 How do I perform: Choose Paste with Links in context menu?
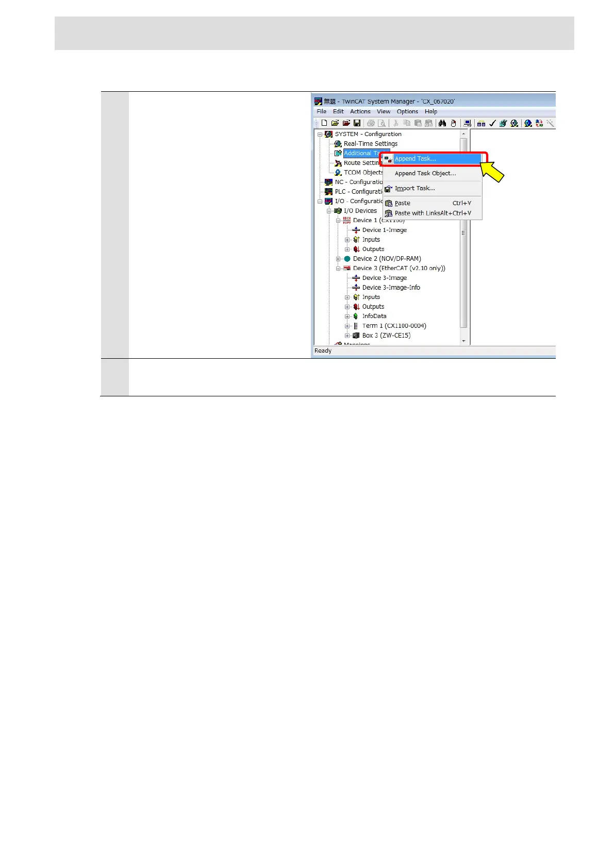click(432, 213)
